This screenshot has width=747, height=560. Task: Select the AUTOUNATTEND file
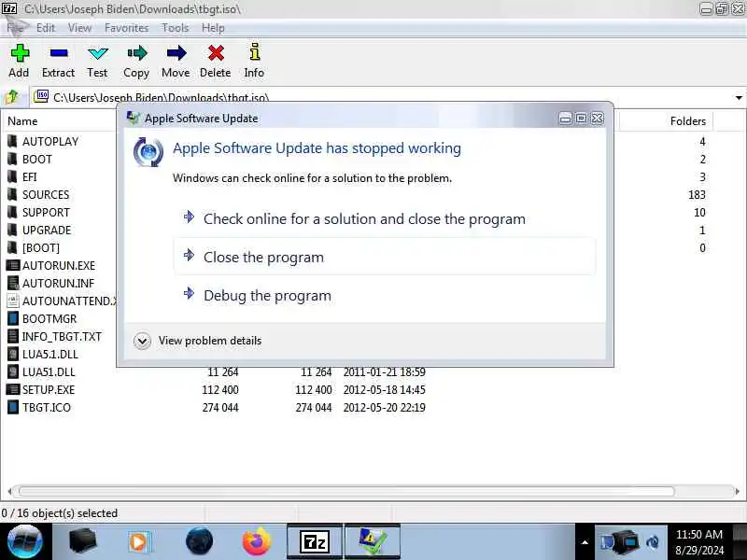[x=62, y=301]
